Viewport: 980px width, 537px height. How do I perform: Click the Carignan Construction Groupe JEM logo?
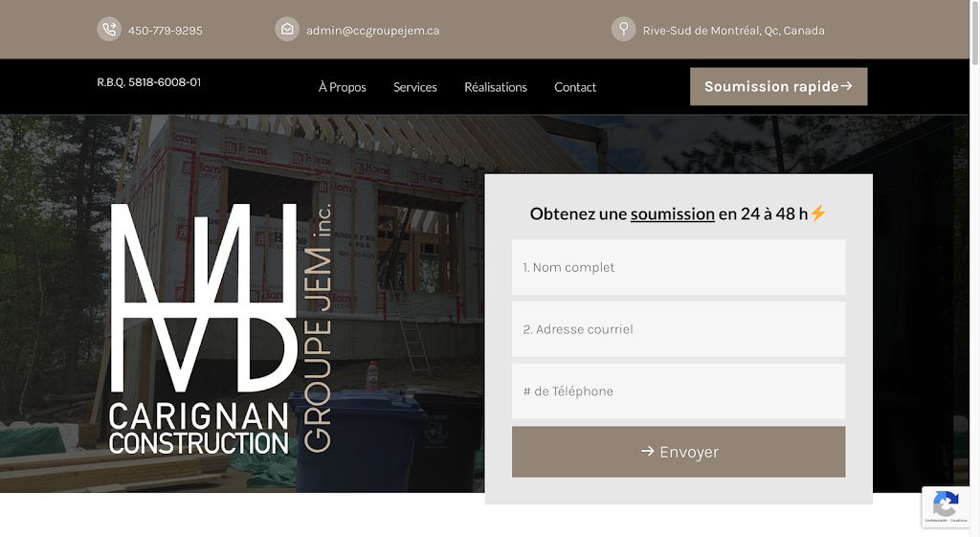click(x=221, y=328)
